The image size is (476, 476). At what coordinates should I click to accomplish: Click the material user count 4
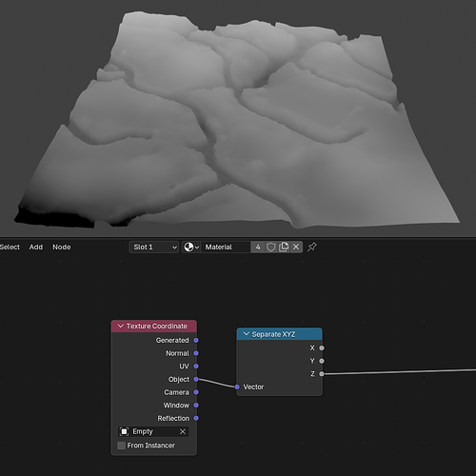(x=258, y=247)
